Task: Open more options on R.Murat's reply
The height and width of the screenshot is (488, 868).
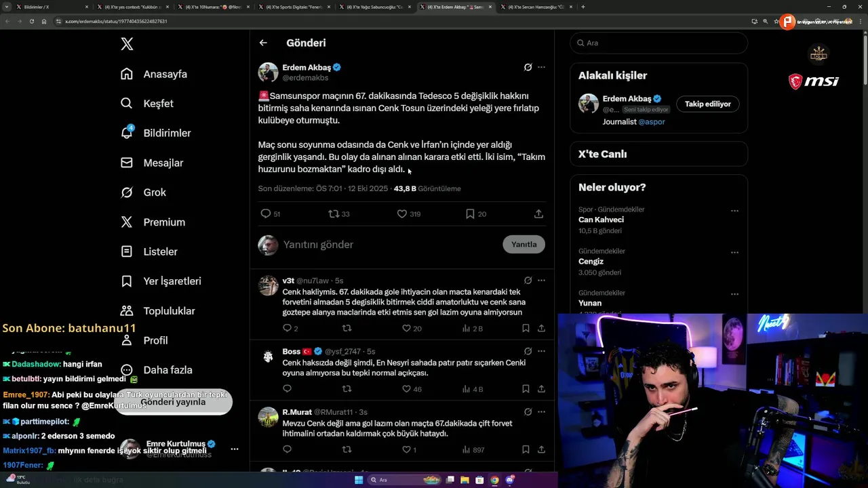Action: point(541,411)
